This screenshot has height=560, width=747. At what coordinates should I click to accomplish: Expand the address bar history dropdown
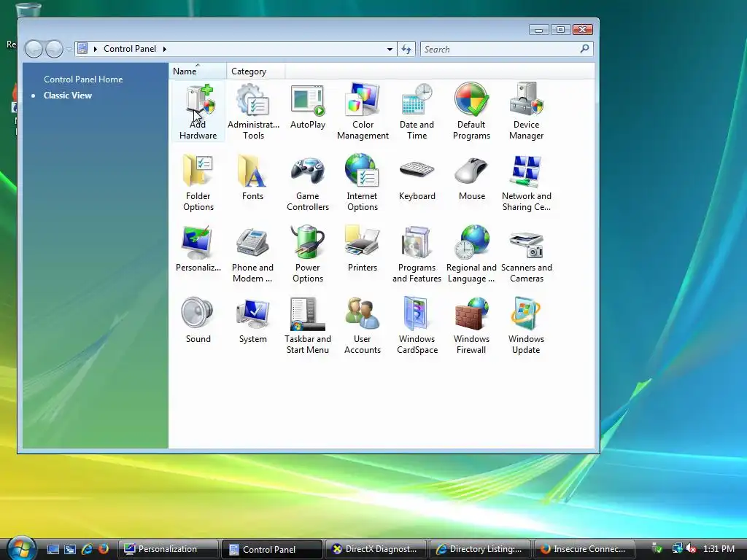(x=390, y=49)
